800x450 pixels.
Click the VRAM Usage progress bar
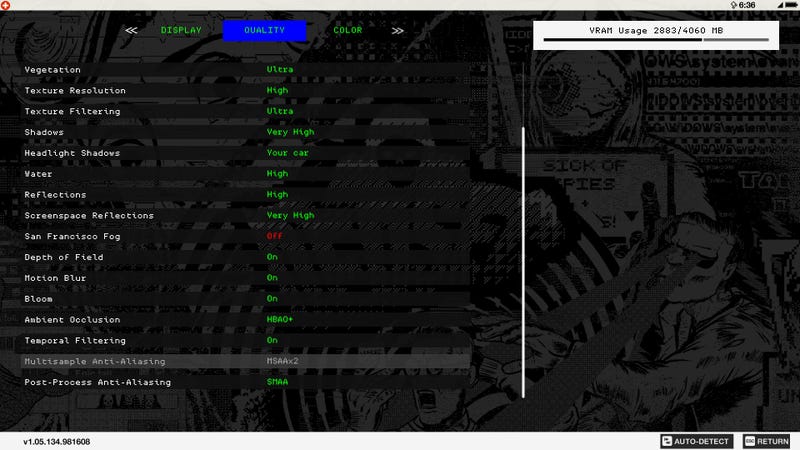tap(656, 39)
